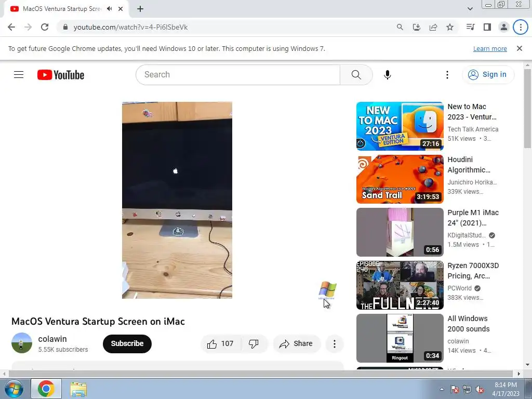The height and width of the screenshot is (399, 532).
Task: Click the YouTube search field
Action: [238, 75]
